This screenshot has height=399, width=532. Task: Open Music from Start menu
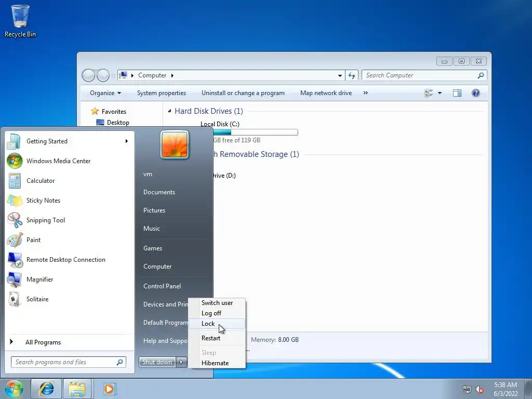[x=151, y=229]
